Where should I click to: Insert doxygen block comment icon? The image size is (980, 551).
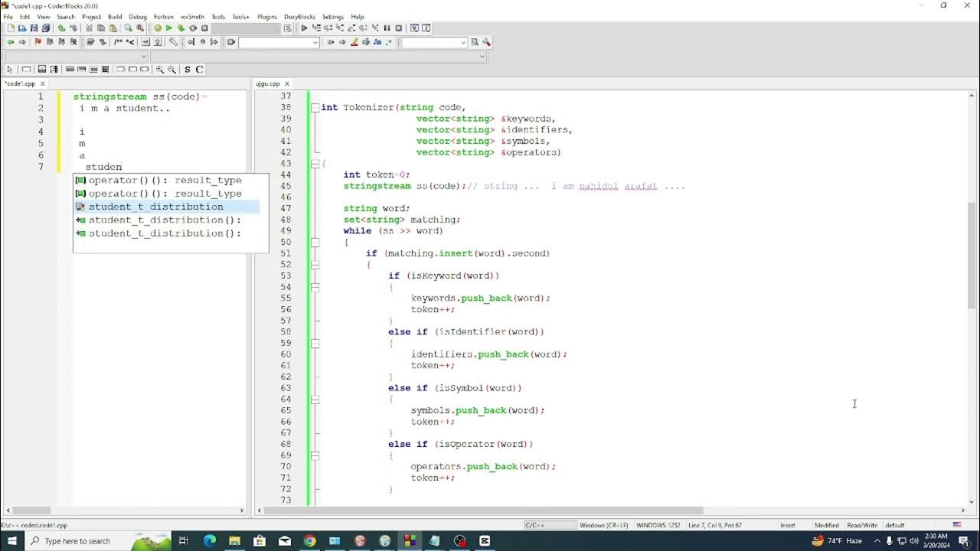[119, 42]
